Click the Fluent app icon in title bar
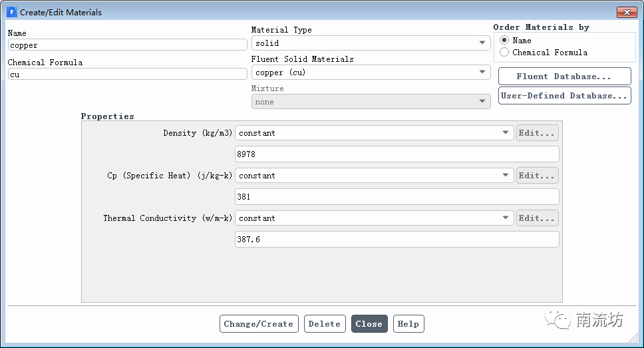The height and width of the screenshot is (348, 644). click(11, 12)
